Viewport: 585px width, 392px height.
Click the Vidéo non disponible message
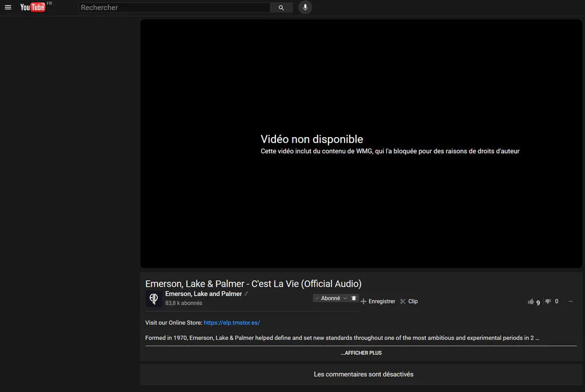click(x=312, y=139)
